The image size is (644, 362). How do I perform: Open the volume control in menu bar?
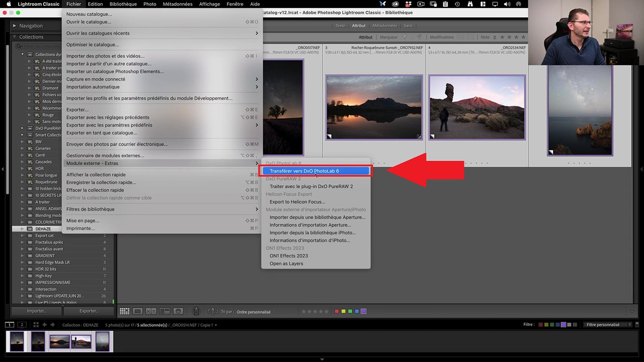[507, 4]
